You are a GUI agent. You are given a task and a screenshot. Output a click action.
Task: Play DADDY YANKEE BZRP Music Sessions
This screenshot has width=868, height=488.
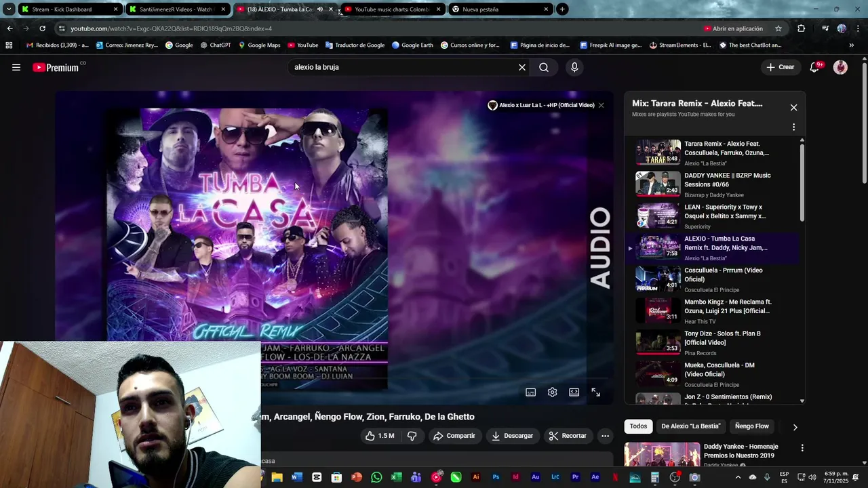tap(712, 184)
